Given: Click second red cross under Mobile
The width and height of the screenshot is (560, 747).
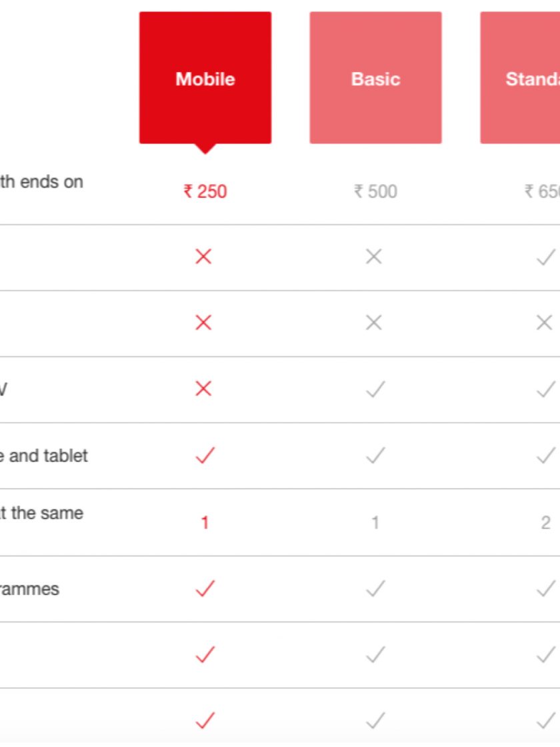Looking at the screenshot, I should [203, 323].
